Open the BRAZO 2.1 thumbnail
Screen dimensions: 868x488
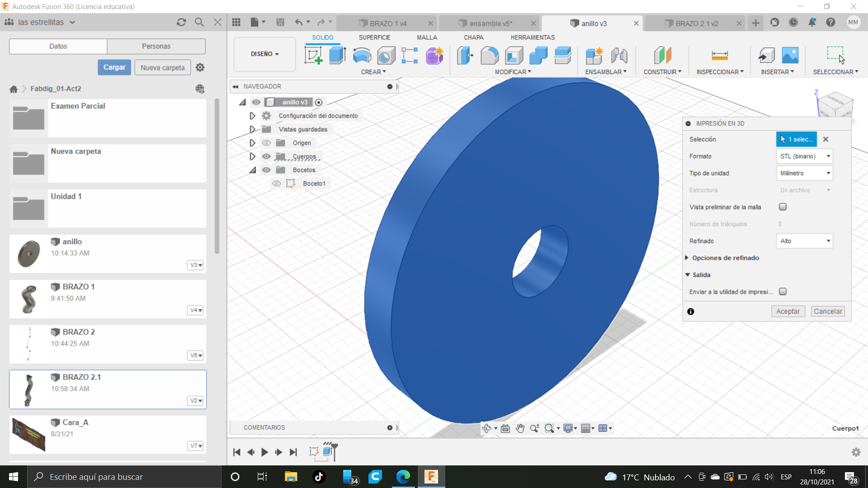coord(29,389)
